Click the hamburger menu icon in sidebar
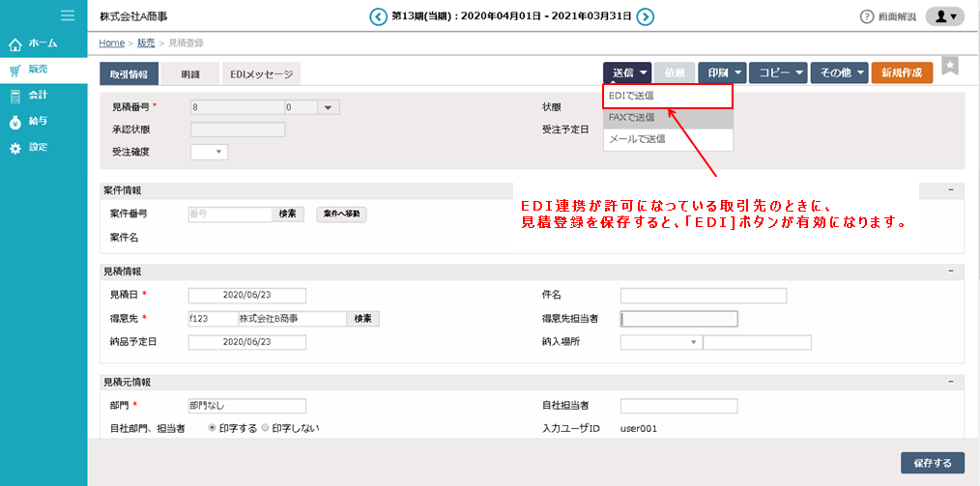Image resolution: width=980 pixels, height=486 pixels. (68, 15)
